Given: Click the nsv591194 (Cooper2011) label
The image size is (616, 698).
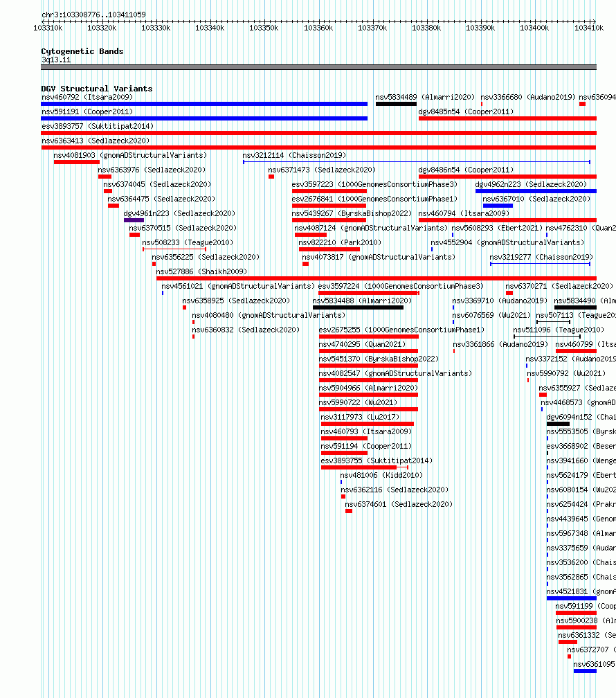Looking at the screenshot, I should [366, 446].
